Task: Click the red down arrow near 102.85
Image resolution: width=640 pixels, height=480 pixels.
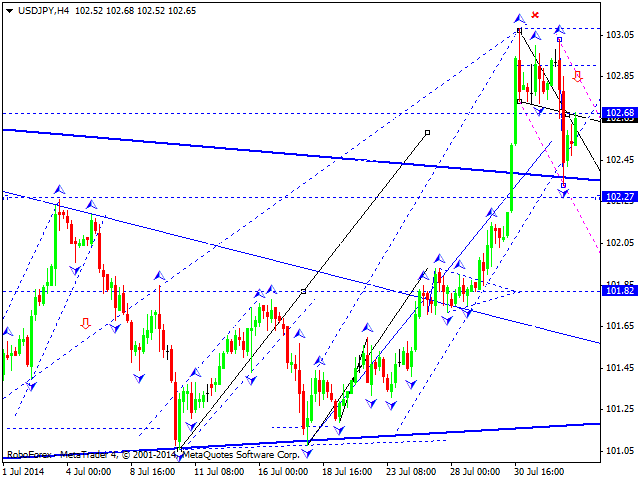Action: point(577,76)
